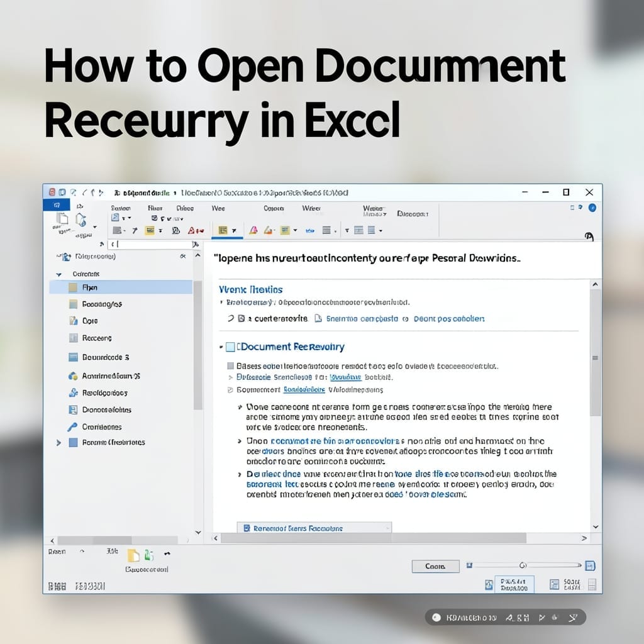Switch to the Chioo ribbon tab
The image size is (644, 644).
click(185, 208)
